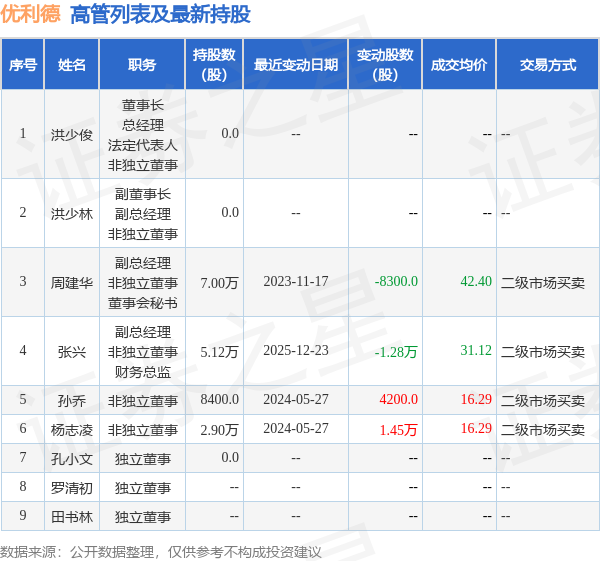
Task: Click the 优利德 company name in title
Action: pos(31,14)
